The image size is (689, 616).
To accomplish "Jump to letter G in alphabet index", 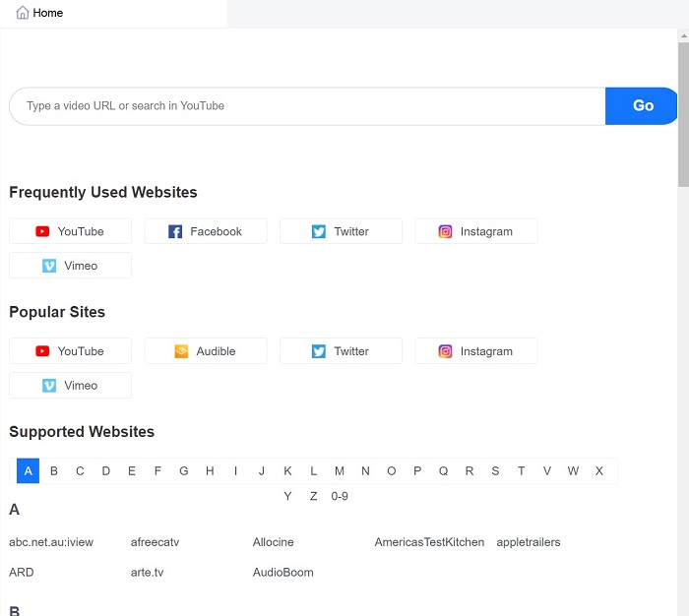I will (x=184, y=471).
